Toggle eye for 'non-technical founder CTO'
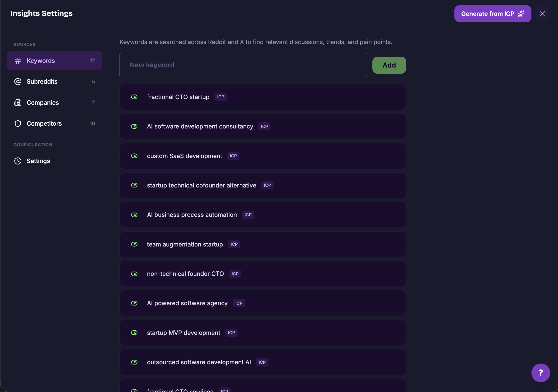The height and width of the screenshot is (392, 558). pyautogui.click(x=134, y=274)
